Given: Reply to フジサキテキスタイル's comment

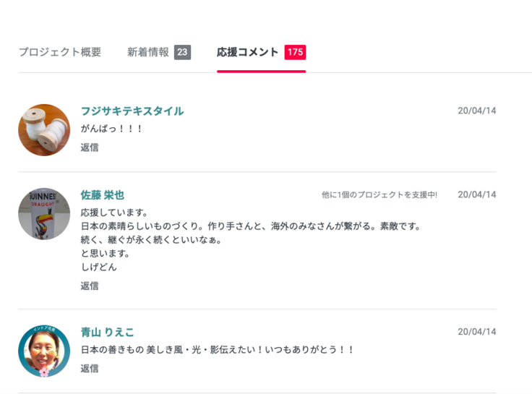Looking at the screenshot, I should click(90, 147).
